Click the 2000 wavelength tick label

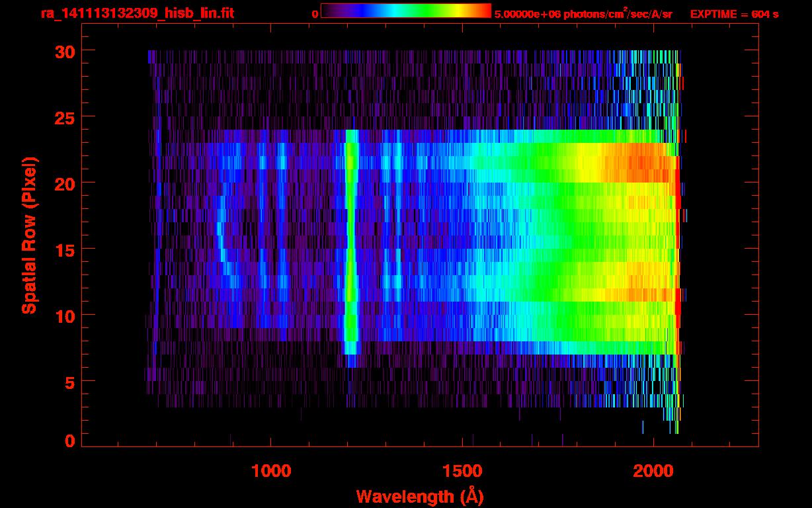pos(653,471)
